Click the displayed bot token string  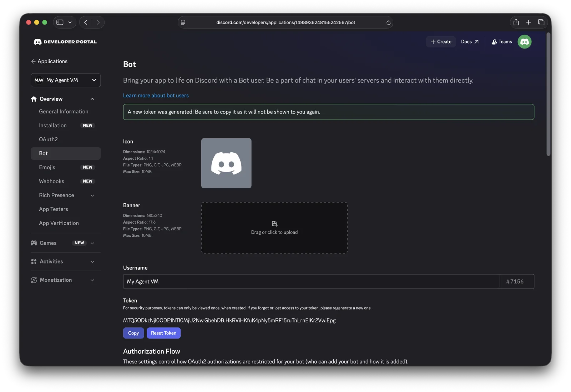tap(229, 320)
